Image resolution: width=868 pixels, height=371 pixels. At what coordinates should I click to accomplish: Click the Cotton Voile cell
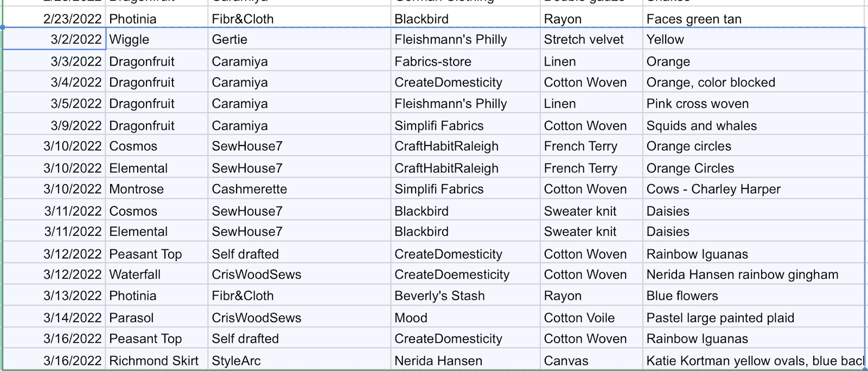pos(591,318)
